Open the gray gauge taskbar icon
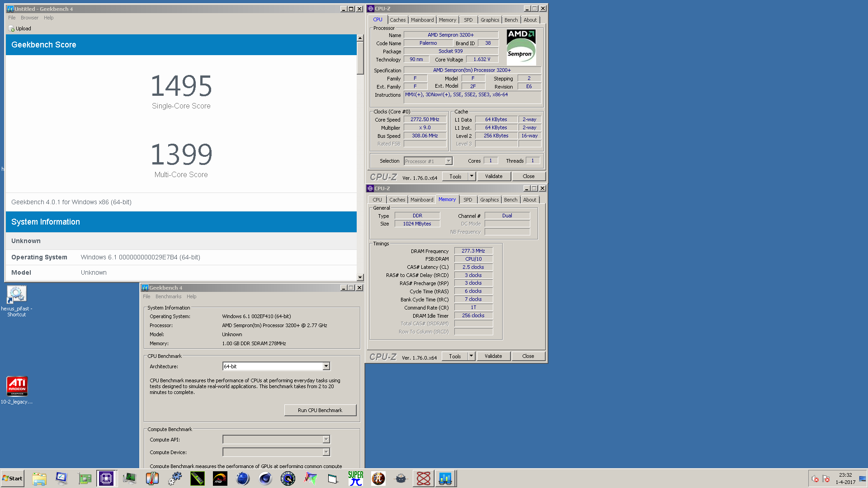868x488 pixels. click(401, 479)
